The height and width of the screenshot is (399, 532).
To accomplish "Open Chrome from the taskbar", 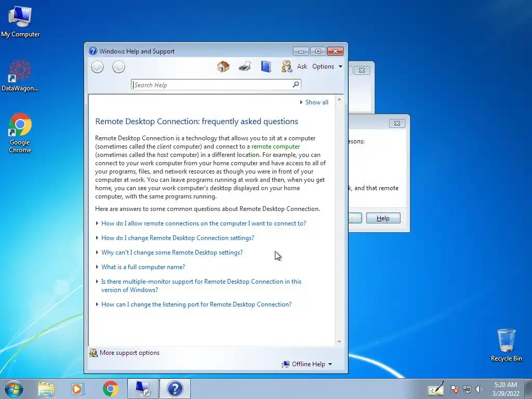I will click(x=110, y=389).
